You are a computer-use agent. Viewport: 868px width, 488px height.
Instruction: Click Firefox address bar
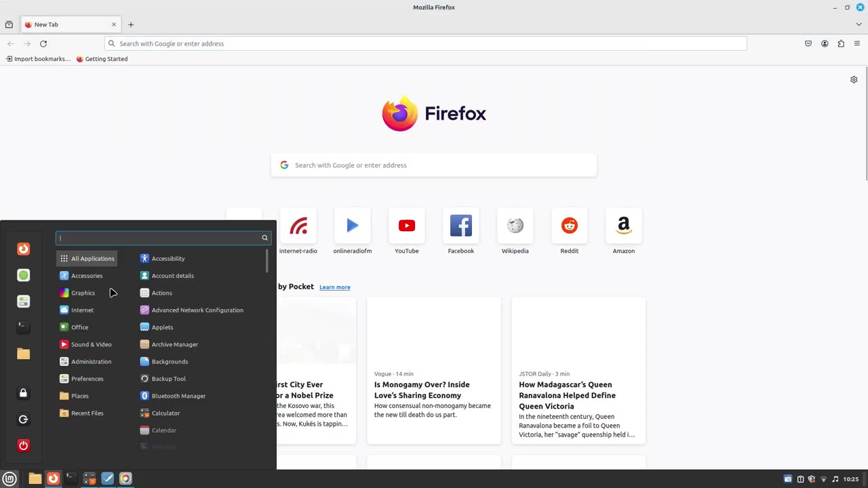tap(426, 43)
